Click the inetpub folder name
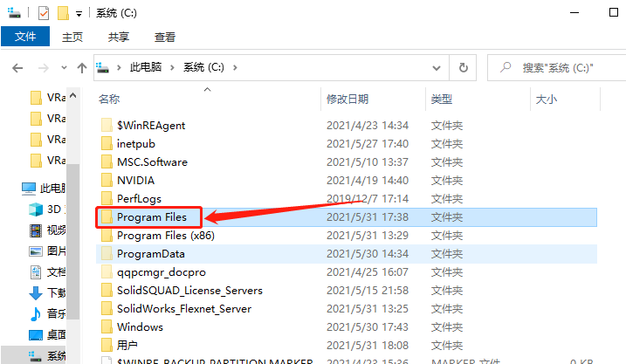Viewport: 626px width, 364px height. [x=135, y=144]
